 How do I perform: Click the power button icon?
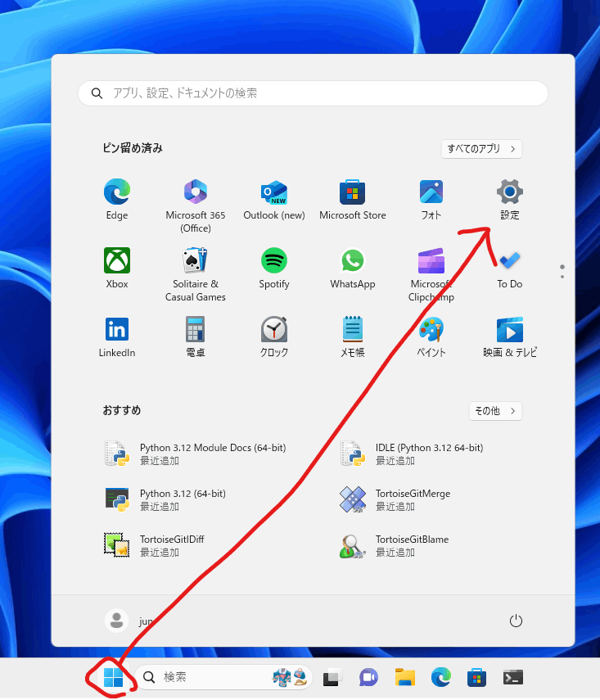point(516,621)
